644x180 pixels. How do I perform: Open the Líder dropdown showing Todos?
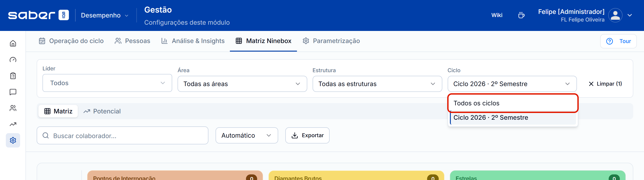click(x=107, y=83)
